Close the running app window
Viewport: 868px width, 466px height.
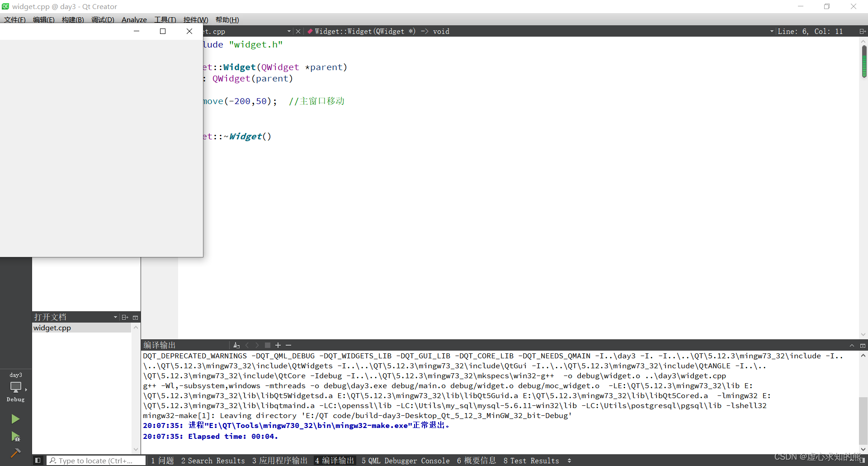(189, 31)
